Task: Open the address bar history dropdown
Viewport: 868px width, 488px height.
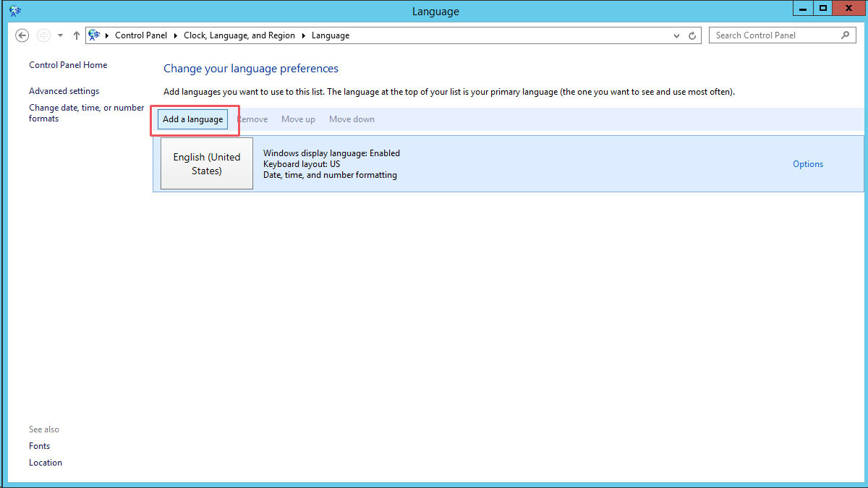Action: pyautogui.click(x=677, y=35)
